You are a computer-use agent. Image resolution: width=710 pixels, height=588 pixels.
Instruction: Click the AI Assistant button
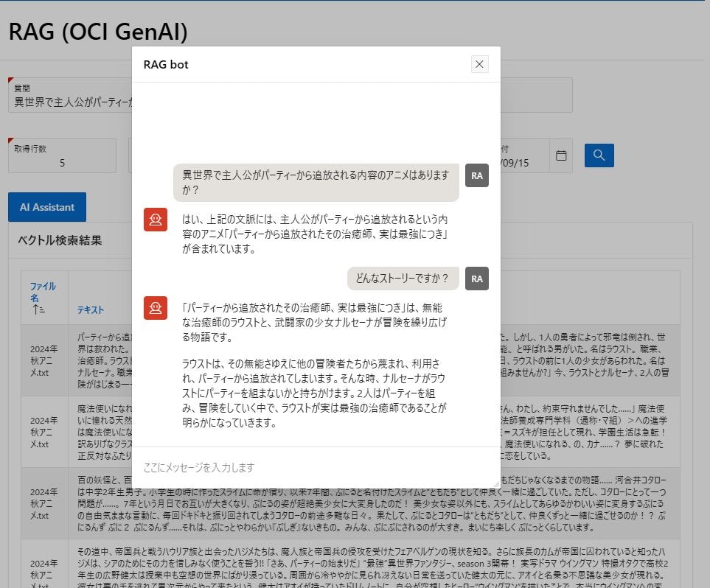tap(47, 207)
